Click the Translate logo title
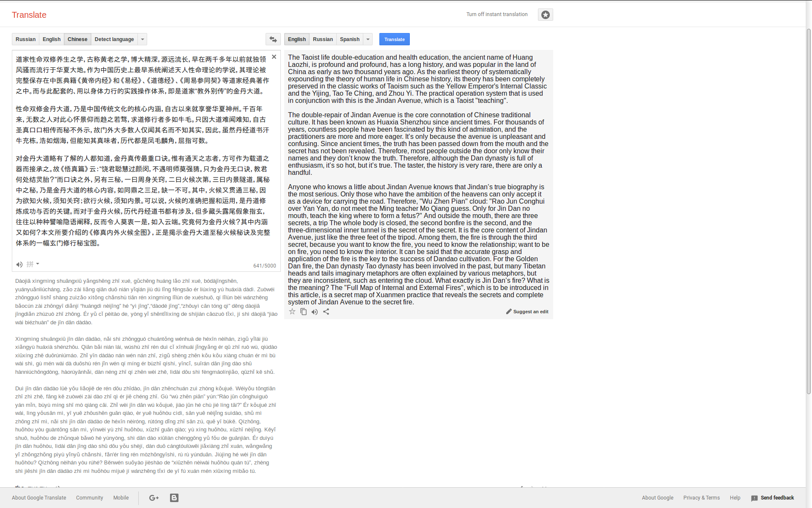The image size is (812, 508). (29, 15)
